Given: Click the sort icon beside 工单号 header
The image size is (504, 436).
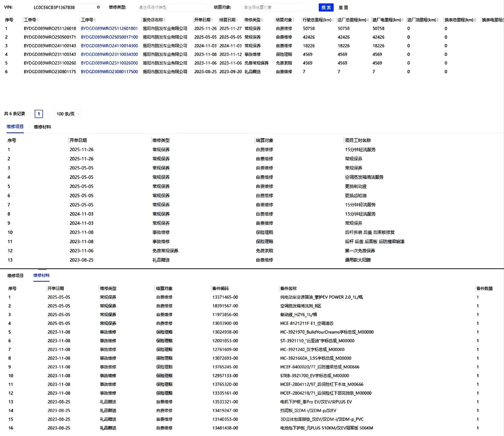Looking at the screenshot, I should point(38,20).
